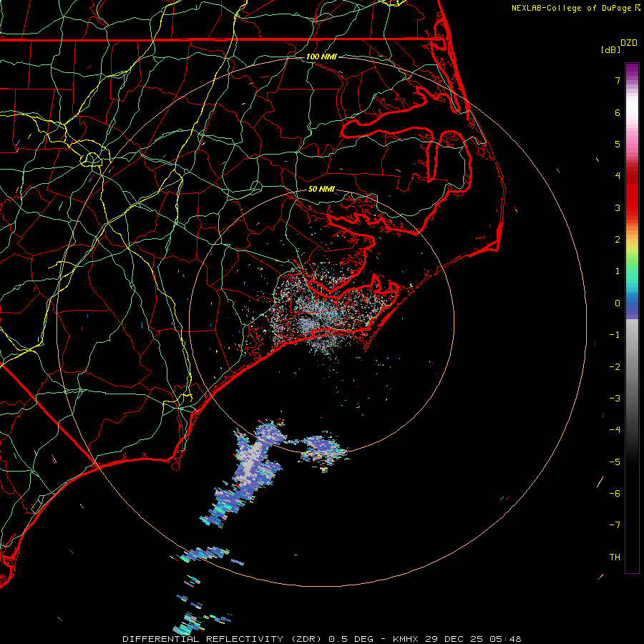Click the legend value -3 label
The image size is (644, 644).
pos(615,399)
